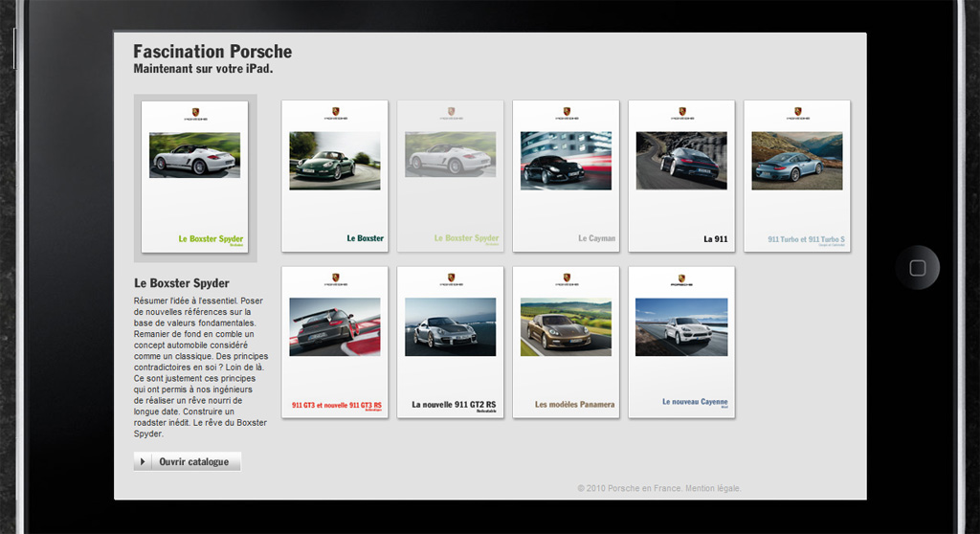Click the Le Boxster Spyder description heading
The height and width of the screenshot is (534, 980).
pyautogui.click(x=181, y=283)
